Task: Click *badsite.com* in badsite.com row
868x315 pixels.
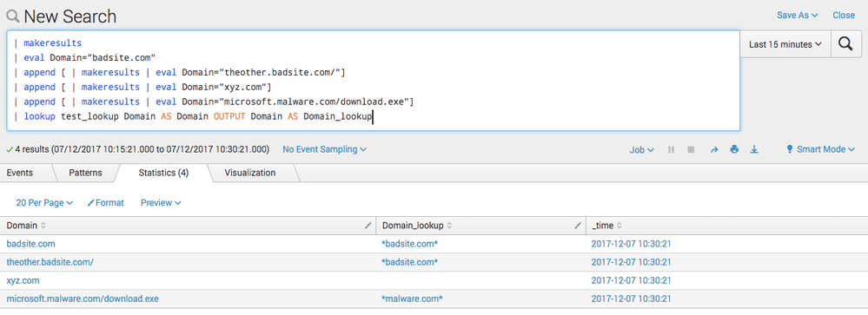Action: click(x=409, y=244)
